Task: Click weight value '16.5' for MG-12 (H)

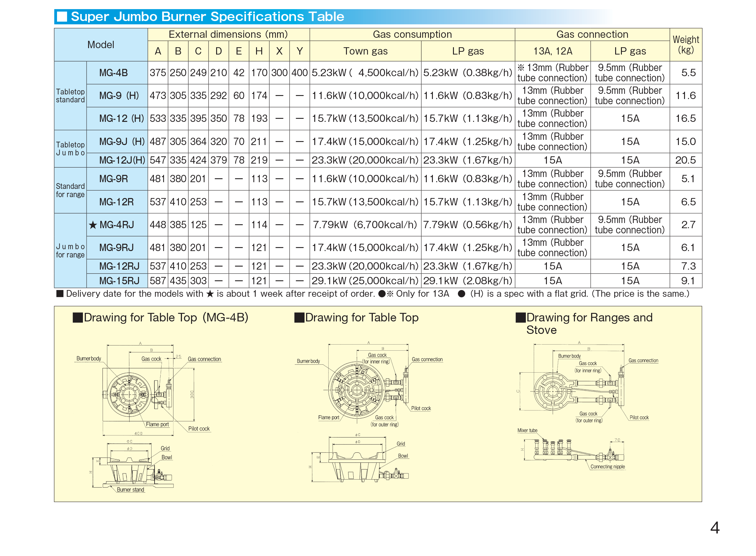Action: [686, 119]
